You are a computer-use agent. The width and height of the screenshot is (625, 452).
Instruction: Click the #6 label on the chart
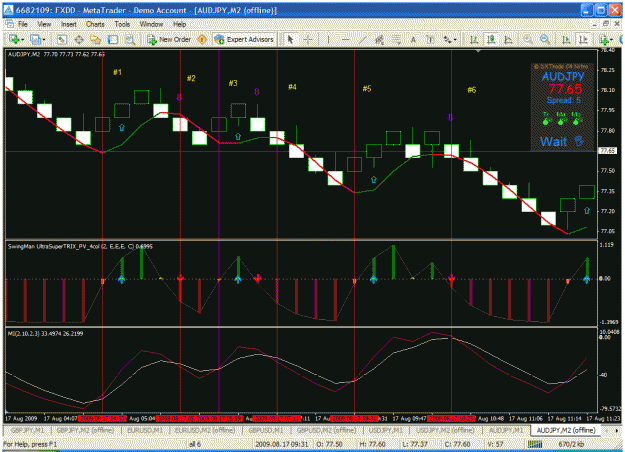472,90
